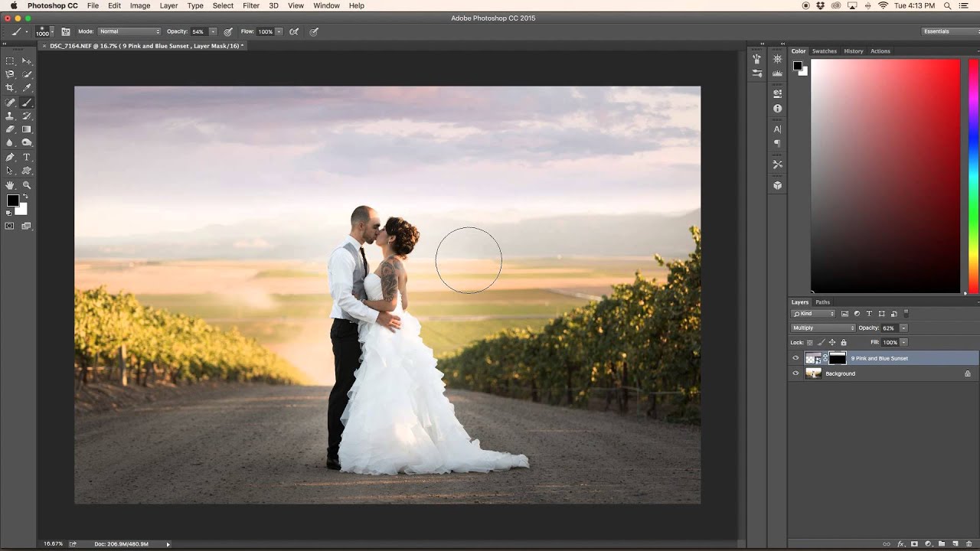Open the 3D panel cube icon
The height and width of the screenshot is (551, 980).
tap(777, 185)
